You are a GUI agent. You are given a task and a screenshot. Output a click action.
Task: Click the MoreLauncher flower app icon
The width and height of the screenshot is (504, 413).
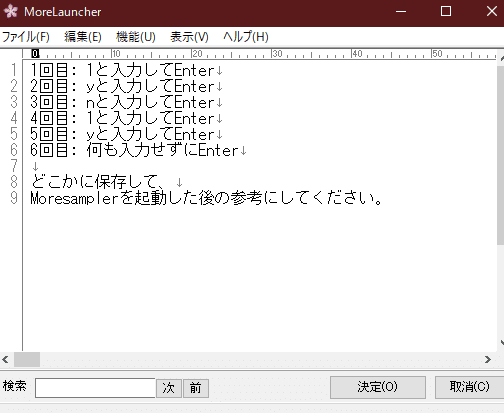(x=11, y=11)
